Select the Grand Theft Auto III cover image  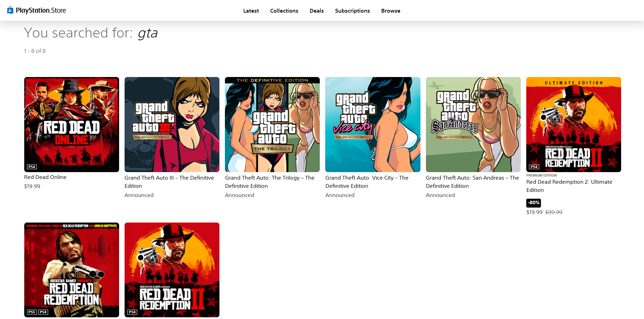pos(172,124)
